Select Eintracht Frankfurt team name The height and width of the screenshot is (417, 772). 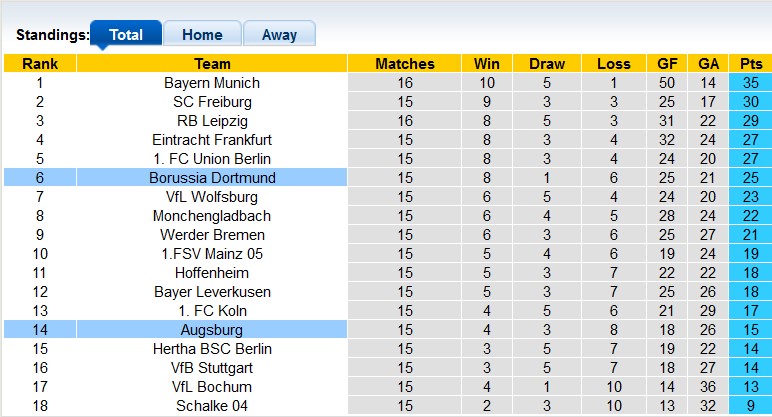pyautogui.click(x=212, y=140)
